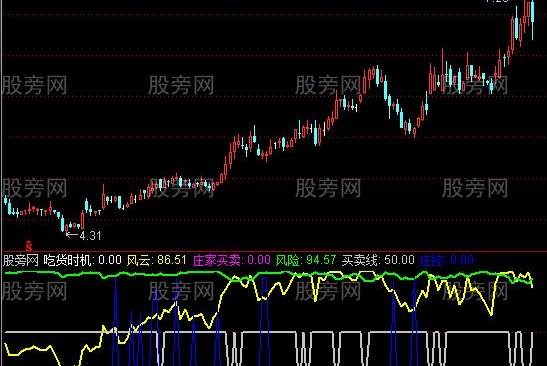The height and width of the screenshot is (366, 547).
Task: Click the 股旁网 indicator name label
Action: 21,260
